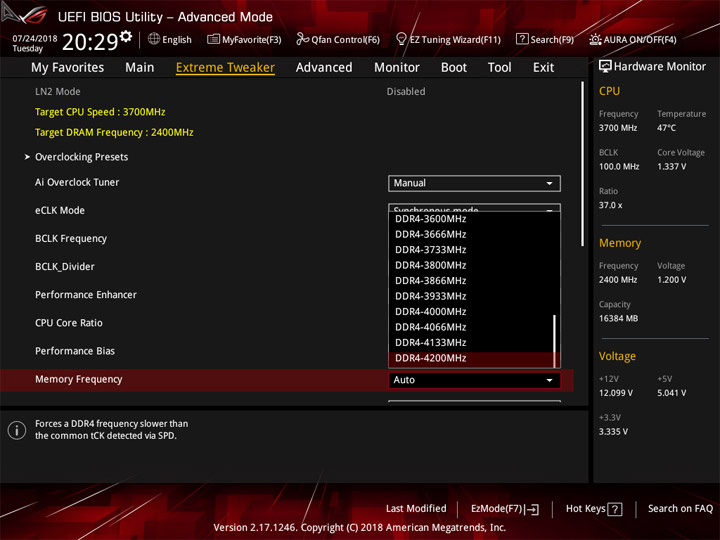Choose DDR4-3666MHz from the list
The height and width of the screenshot is (540, 720).
[x=472, y=235]
